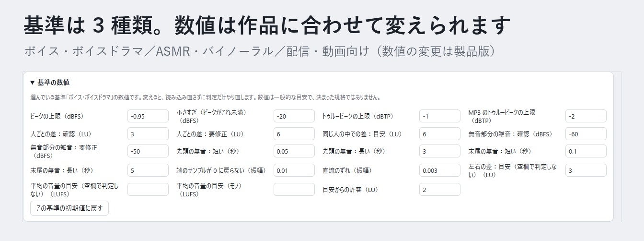The width and height of the screenshot is (644, 241).
Task: Edit the ピークの上限 (dBFS) field
Action: (x=148, y=116)
